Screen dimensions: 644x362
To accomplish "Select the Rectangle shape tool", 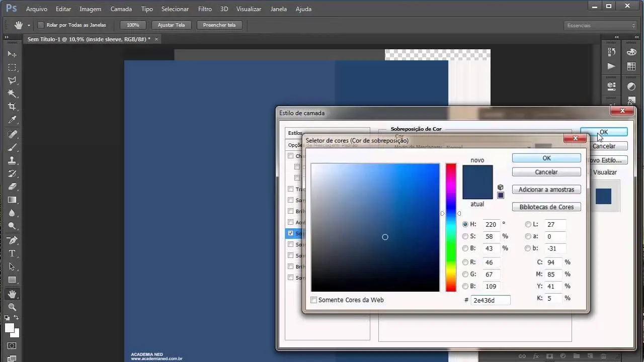I will tap(12, 280).
